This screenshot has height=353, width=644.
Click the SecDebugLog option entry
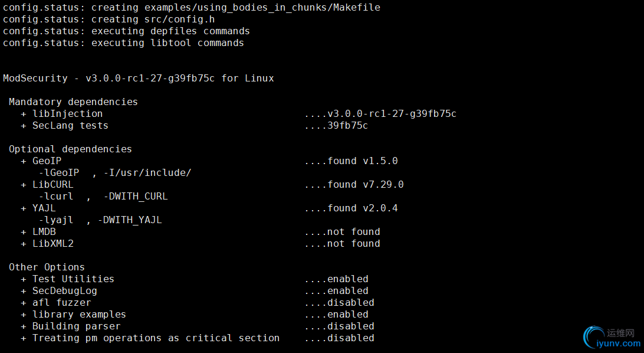(x=65, y=291)
